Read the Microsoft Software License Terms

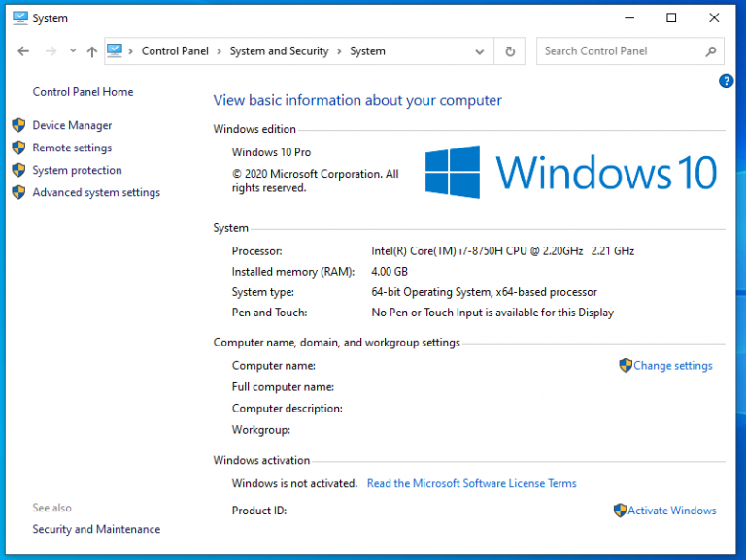pos(471,483)
